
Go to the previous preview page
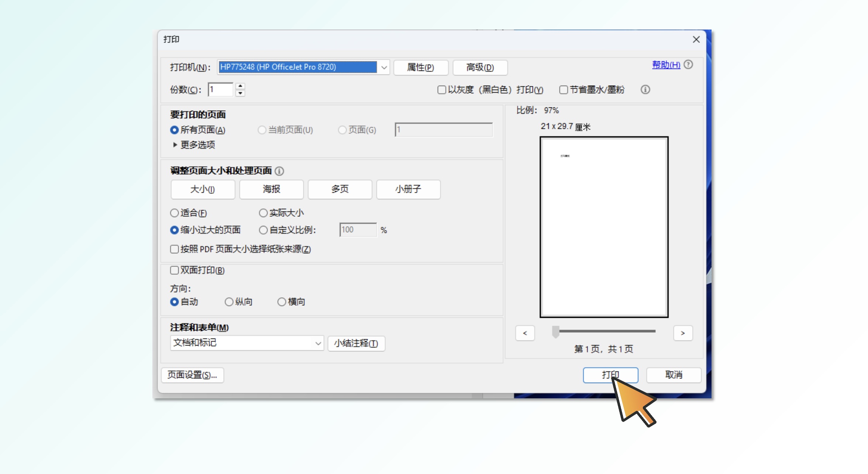(525, 333)
